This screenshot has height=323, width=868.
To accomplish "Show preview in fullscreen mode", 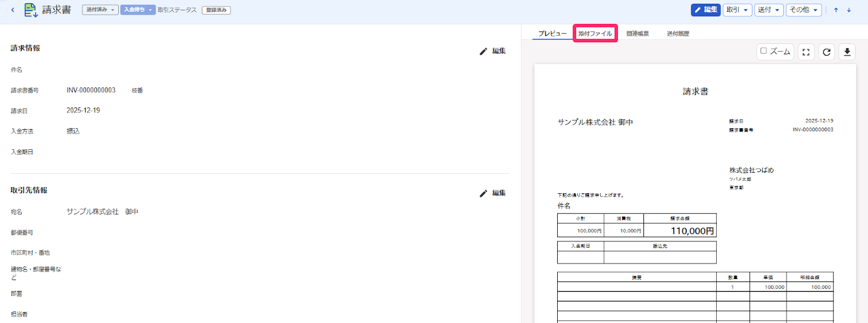I will click(x=806, y=52).
